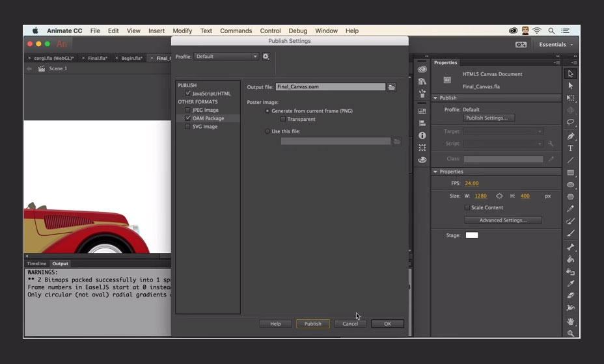Select the Line tool
The image size is (604, 364).
tap(571, 160)
